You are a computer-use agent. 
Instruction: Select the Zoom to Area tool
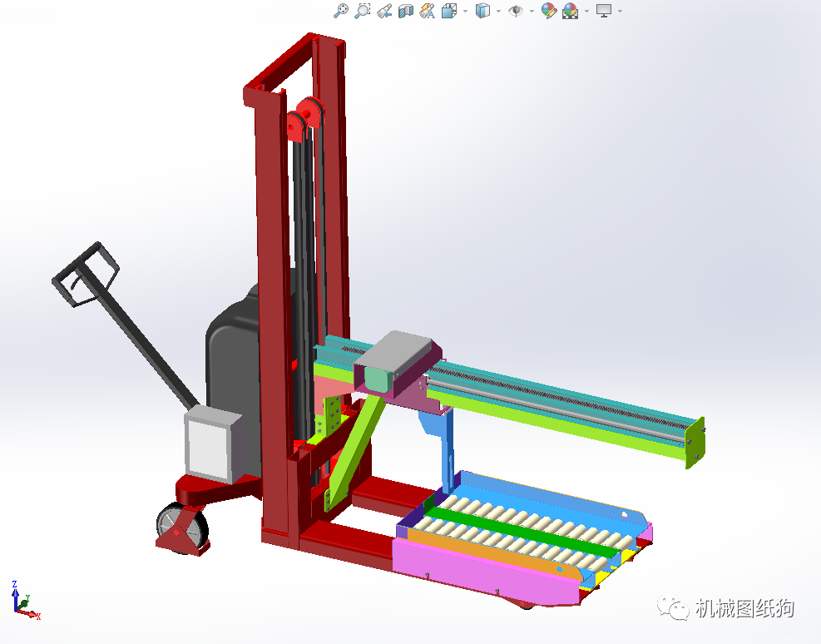tap(363, 11)
